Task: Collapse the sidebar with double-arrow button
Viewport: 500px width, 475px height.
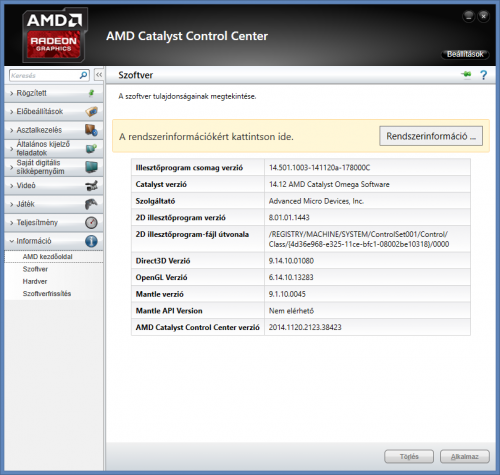Action: (99, 75)
